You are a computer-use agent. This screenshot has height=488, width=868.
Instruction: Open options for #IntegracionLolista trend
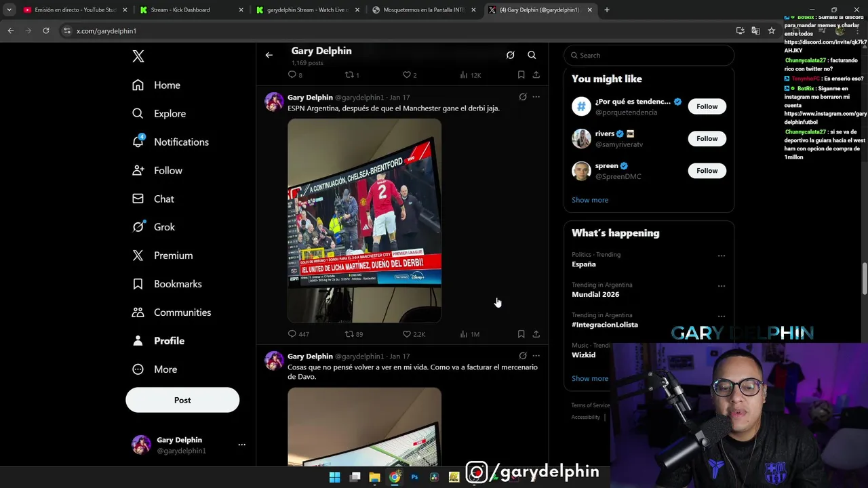722,316
